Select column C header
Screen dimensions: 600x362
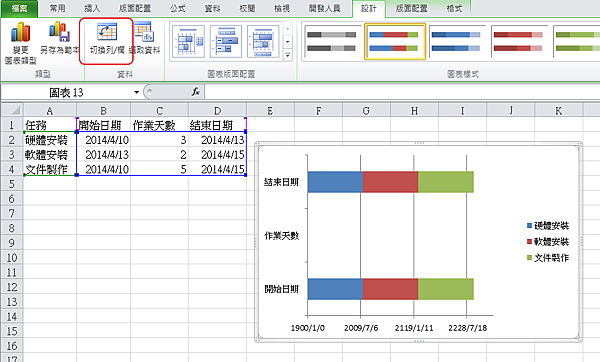(159, 111)
